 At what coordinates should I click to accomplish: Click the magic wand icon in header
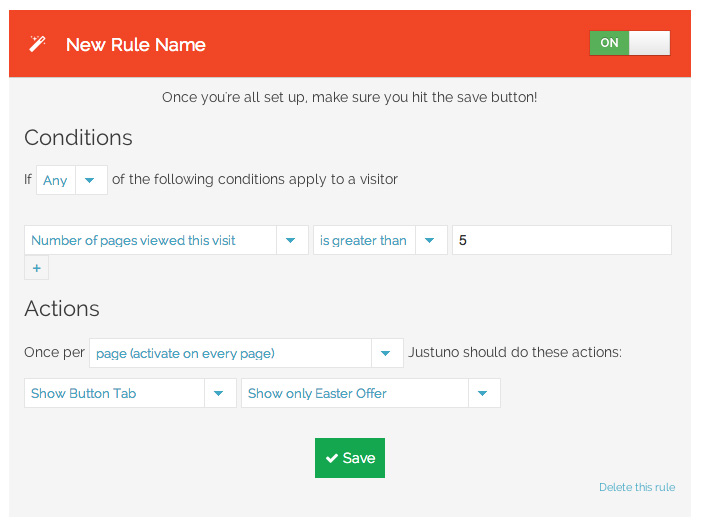click(37, 44)
